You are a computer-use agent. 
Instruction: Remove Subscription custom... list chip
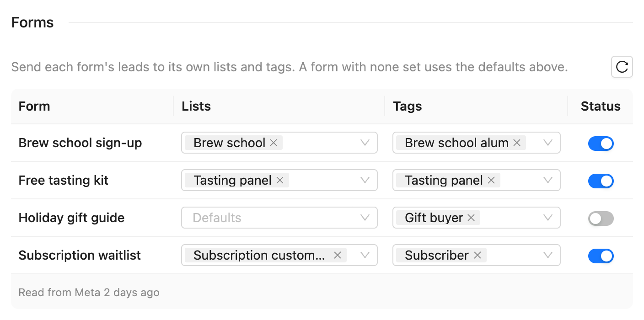(x=338, y=255)
